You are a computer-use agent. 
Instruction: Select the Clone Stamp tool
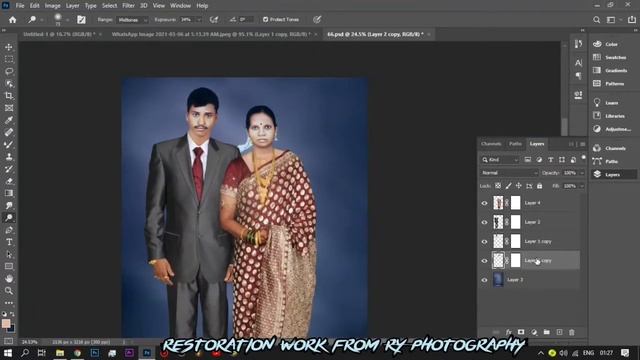[x=9, y=157]
